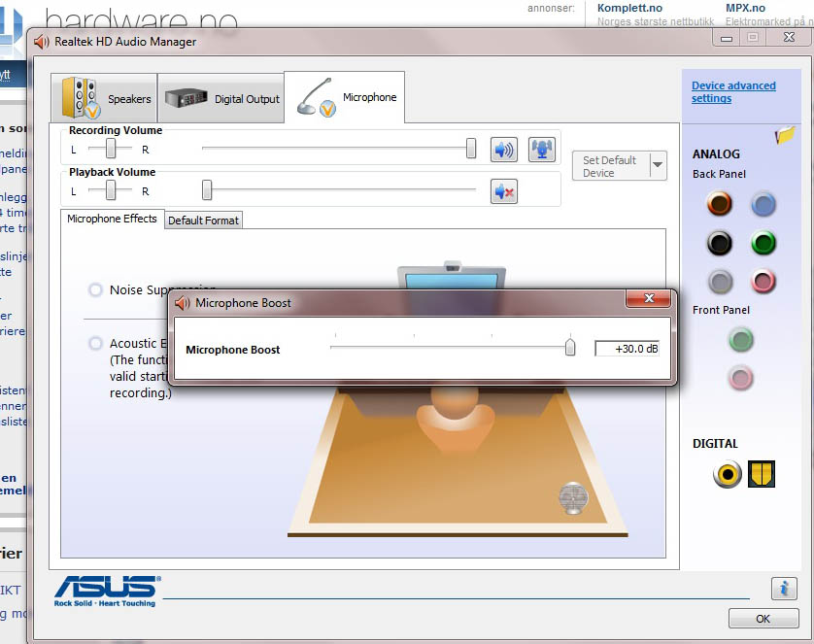This screenshot has height=644, width=814.
Task: Click the black back panel jack
Action: pyautogui.click(x=720, y=242)
